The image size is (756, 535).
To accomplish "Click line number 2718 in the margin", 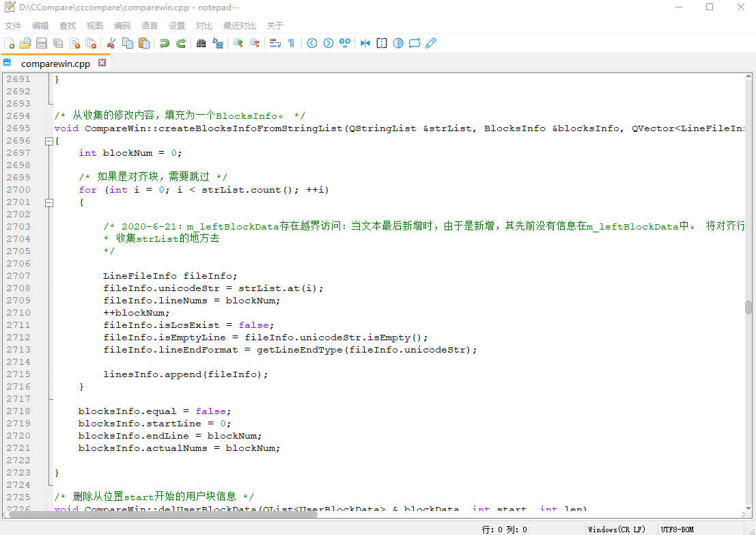I will 18,411.
